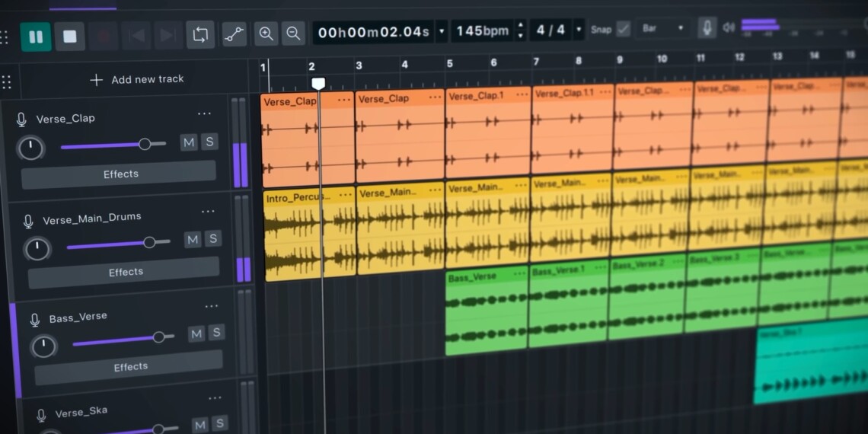Pause playback with the green pause button
The image size is (868, 434).
36,37
